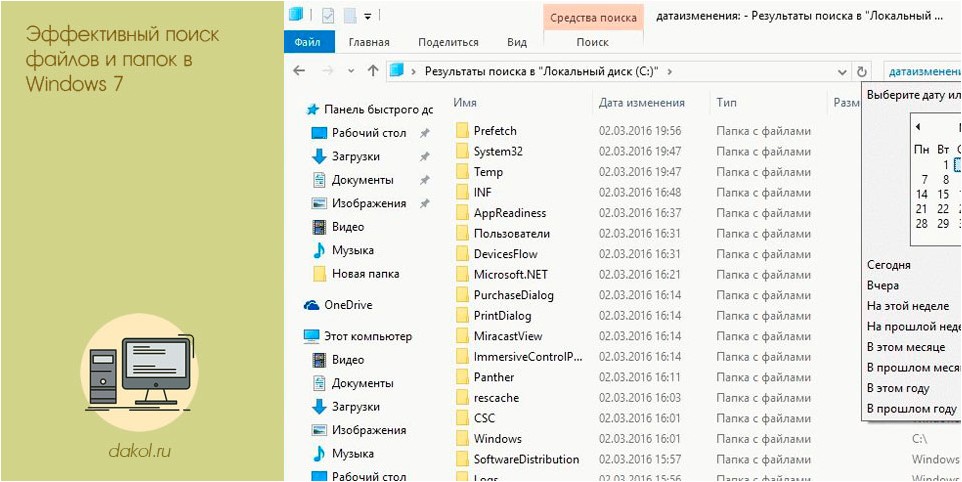
Task: Open the Поделиться ribbon tab
Action: (448, 42)
